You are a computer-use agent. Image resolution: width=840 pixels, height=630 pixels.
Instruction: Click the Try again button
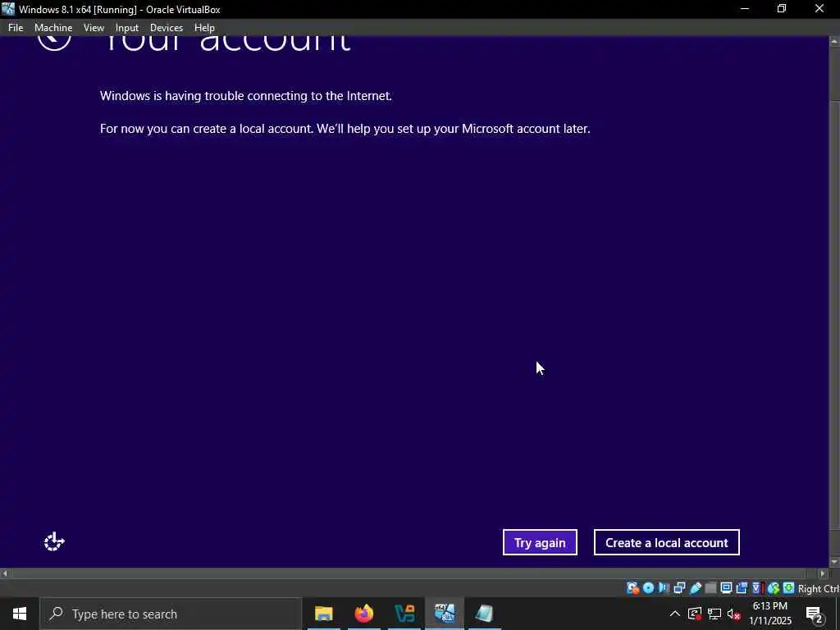540,543
